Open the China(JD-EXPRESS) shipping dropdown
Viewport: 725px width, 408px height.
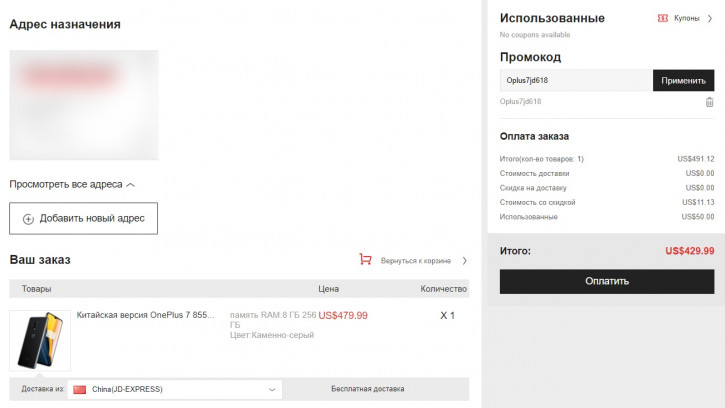(175, 389)
